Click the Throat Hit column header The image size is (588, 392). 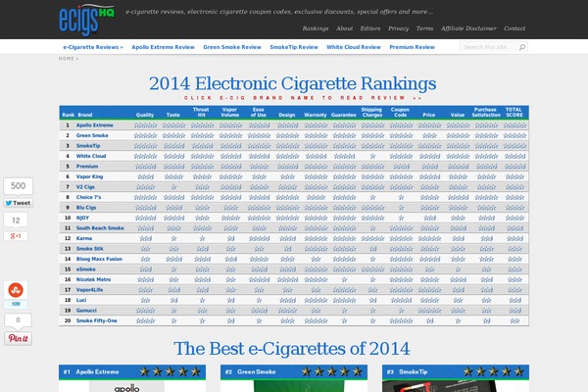tap(201, 112)
